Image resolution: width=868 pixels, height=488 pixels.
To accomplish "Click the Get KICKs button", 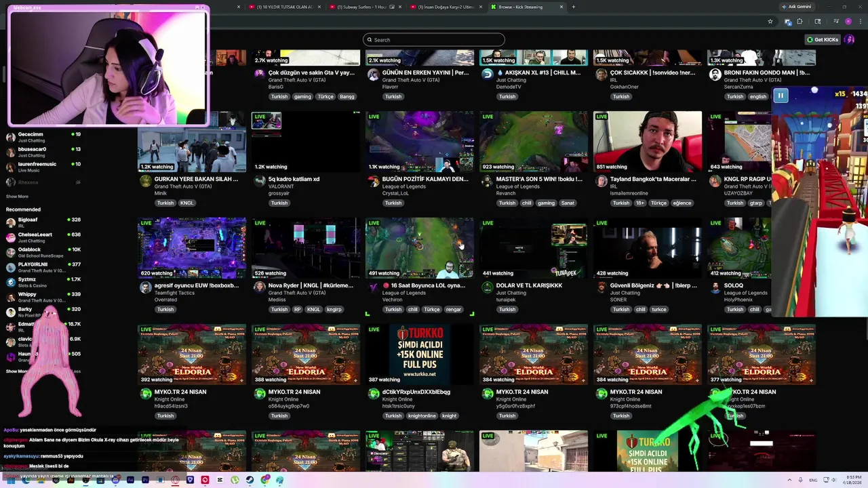I will tap(823, 39).
